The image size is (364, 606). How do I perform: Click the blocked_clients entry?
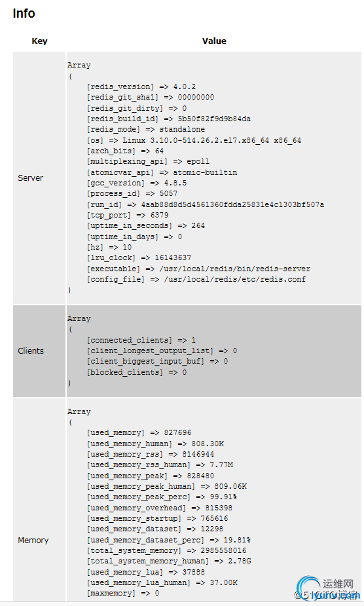(137, 372)
